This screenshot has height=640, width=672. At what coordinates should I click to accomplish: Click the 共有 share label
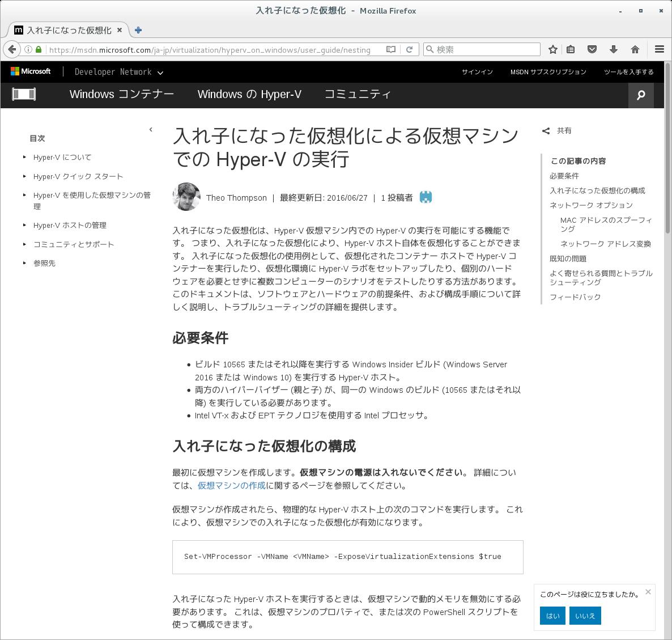click(564, 131)
